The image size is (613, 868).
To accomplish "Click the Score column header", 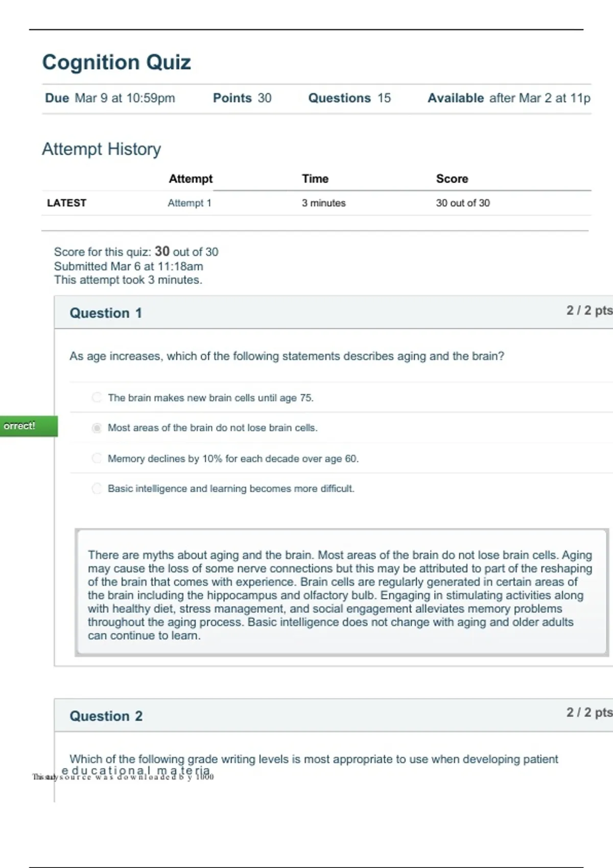I will [452, 179].
